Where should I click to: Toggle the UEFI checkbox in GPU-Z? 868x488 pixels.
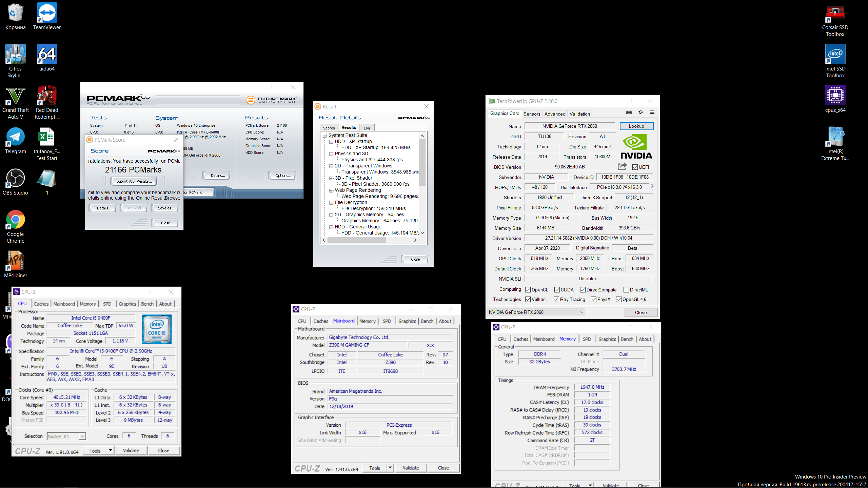pos(635,167)
